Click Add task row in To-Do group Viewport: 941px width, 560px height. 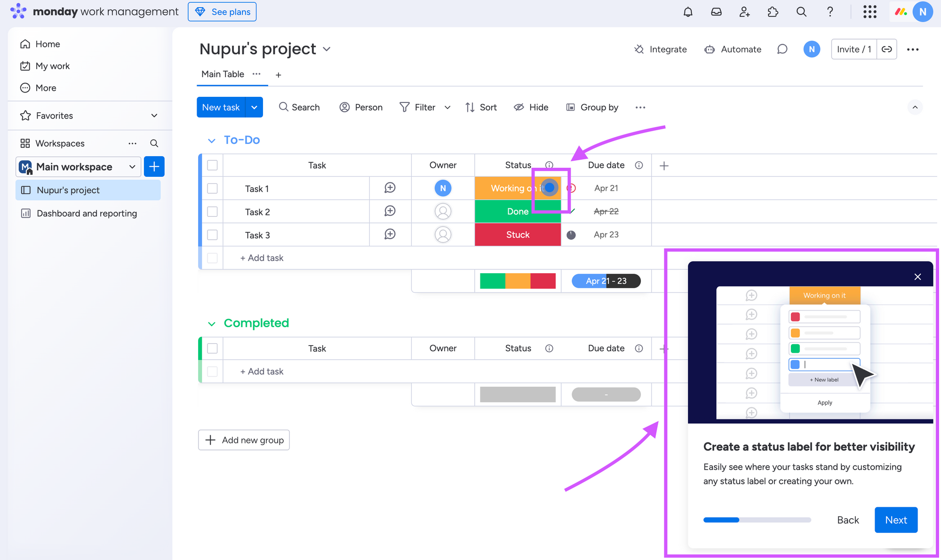coord(262,258)
